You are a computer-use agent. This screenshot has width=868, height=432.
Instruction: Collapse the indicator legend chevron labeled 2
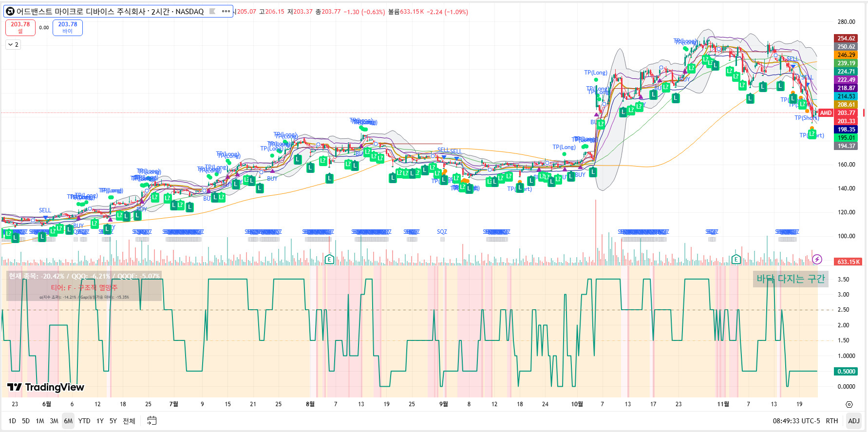(x=13, y=45)
